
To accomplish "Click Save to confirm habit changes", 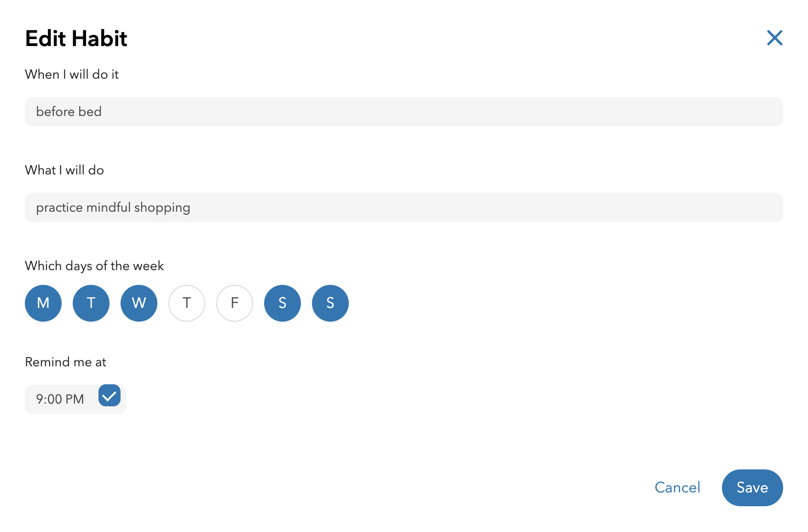I will pos(752,488).
